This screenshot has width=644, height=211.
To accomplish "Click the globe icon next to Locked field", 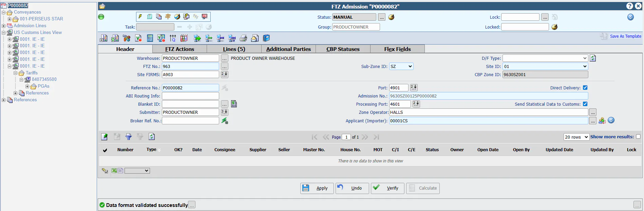I will (x=554, y=27).
